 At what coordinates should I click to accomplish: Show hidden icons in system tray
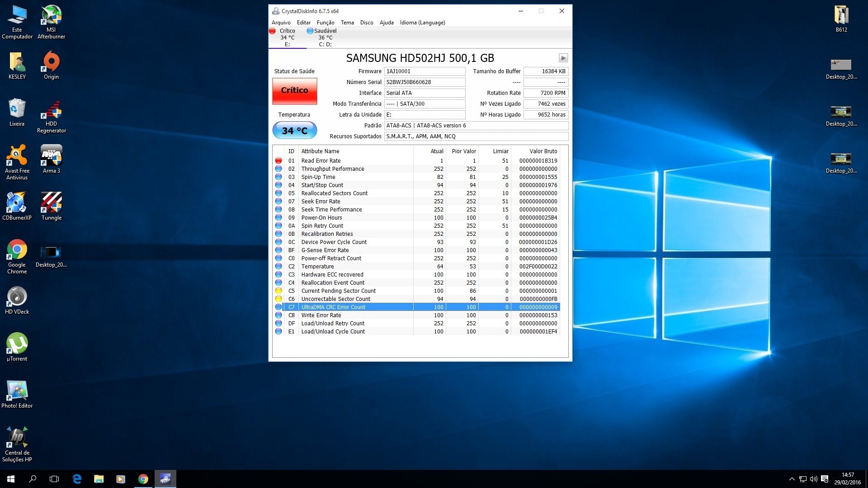pos(792,479)
